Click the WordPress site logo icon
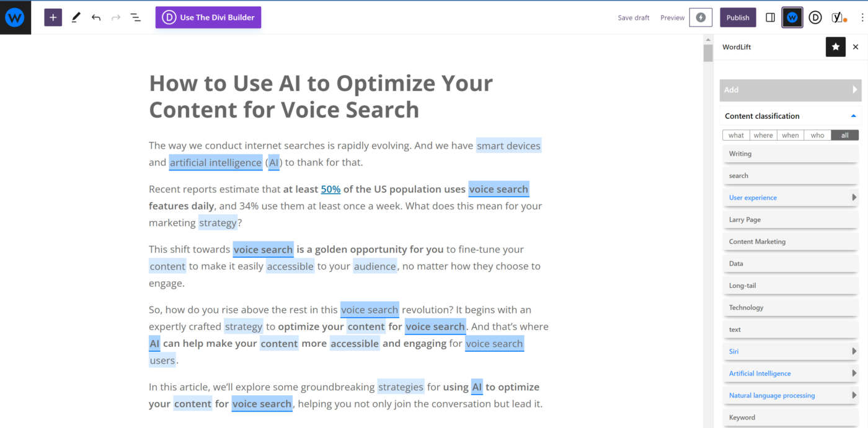Viewport: 868px width, 428px height. click(14, 17)
